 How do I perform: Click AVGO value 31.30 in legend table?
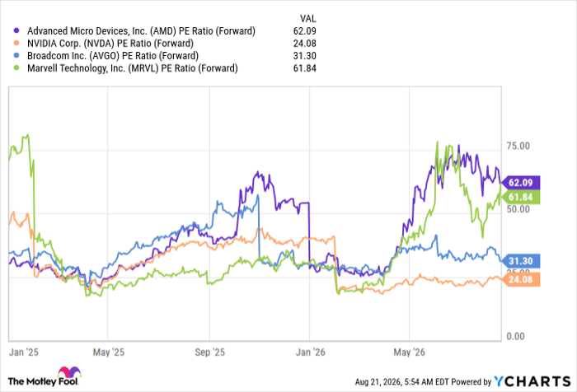[305, 56]
